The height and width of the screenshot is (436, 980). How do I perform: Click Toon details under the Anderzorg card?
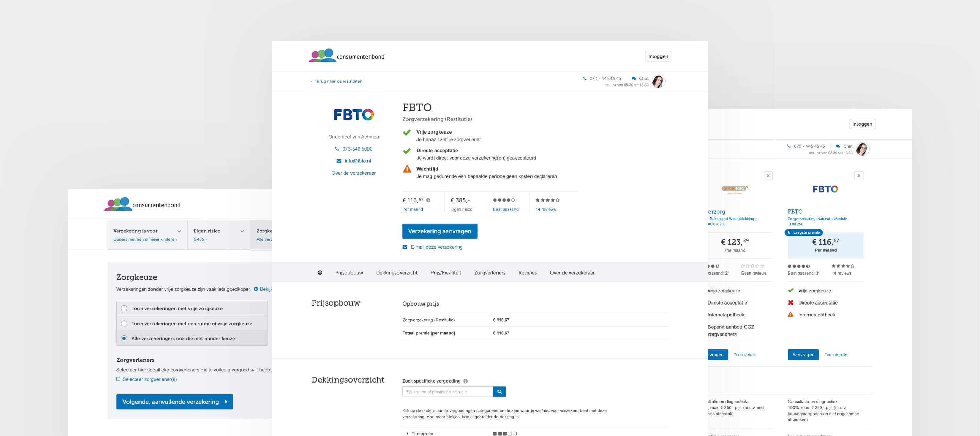pos(745,355)
